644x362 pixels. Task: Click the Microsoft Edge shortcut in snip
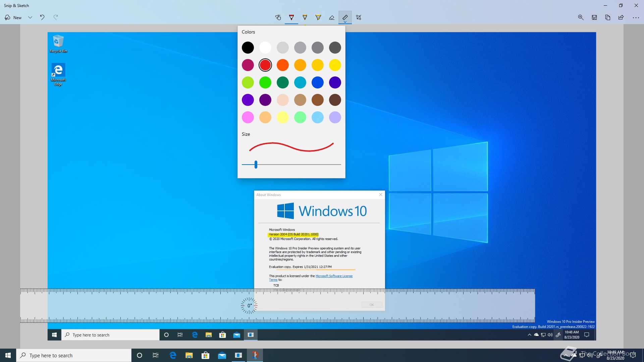coord(58,75)
